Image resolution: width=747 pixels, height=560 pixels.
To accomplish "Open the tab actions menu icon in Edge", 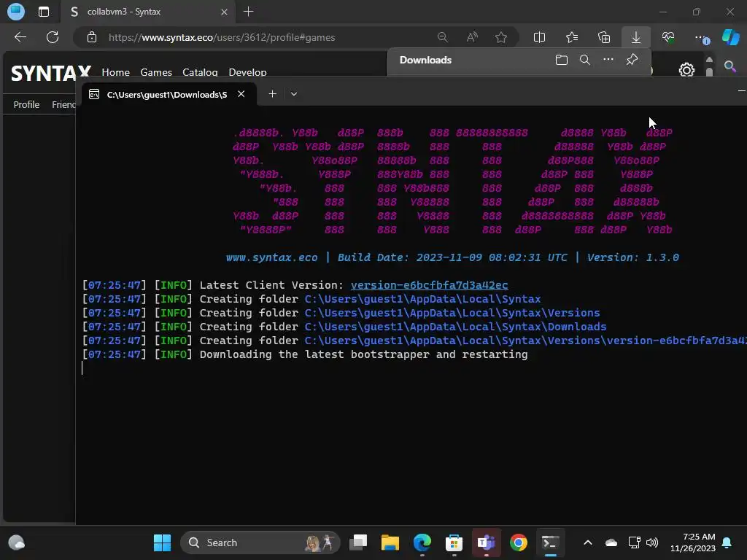I will 44,12.
